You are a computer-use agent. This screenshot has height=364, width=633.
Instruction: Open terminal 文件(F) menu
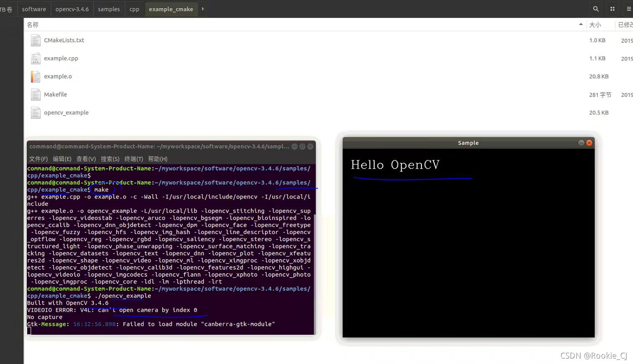coord(38,159)
